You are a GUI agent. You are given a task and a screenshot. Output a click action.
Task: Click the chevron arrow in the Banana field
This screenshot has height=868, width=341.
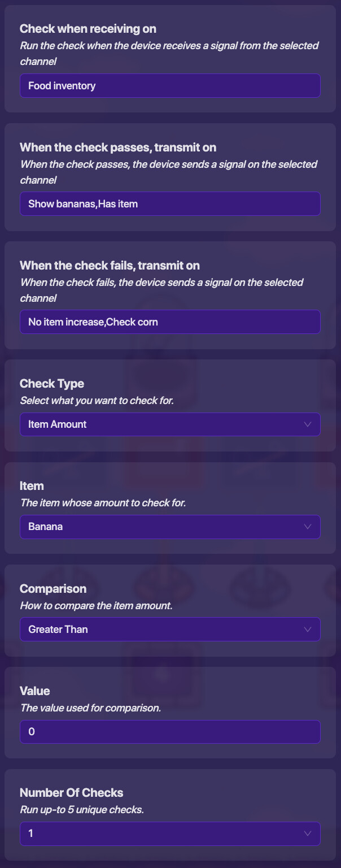click(308, 527)
